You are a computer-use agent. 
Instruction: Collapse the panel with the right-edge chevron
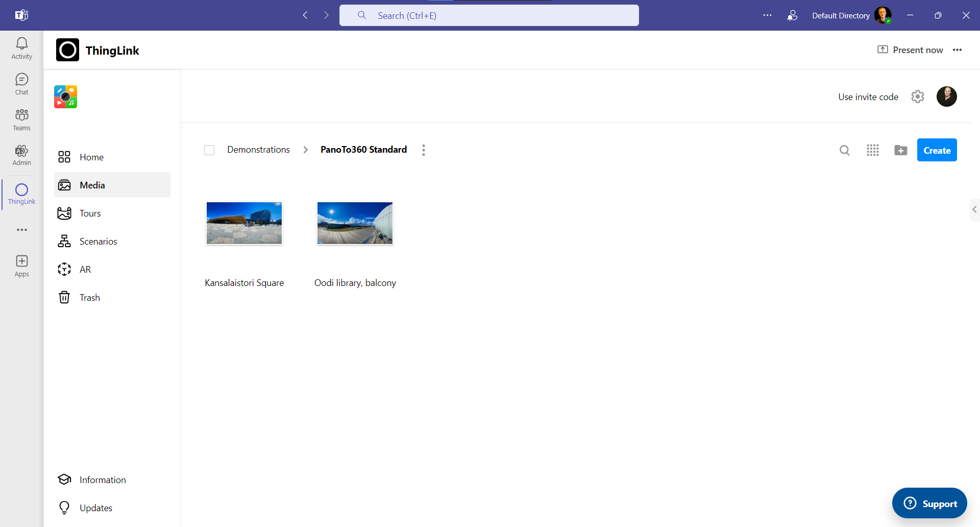click(x=974, y=209)
